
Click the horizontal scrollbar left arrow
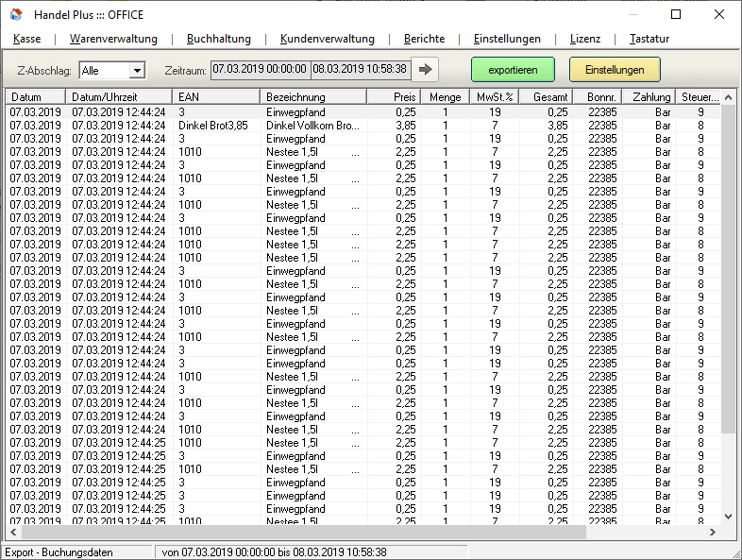(13, 532)
